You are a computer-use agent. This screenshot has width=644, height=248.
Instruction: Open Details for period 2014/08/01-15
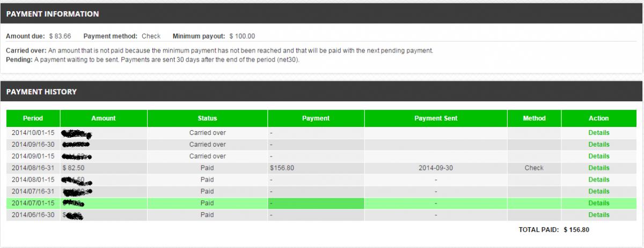(598, 179)
